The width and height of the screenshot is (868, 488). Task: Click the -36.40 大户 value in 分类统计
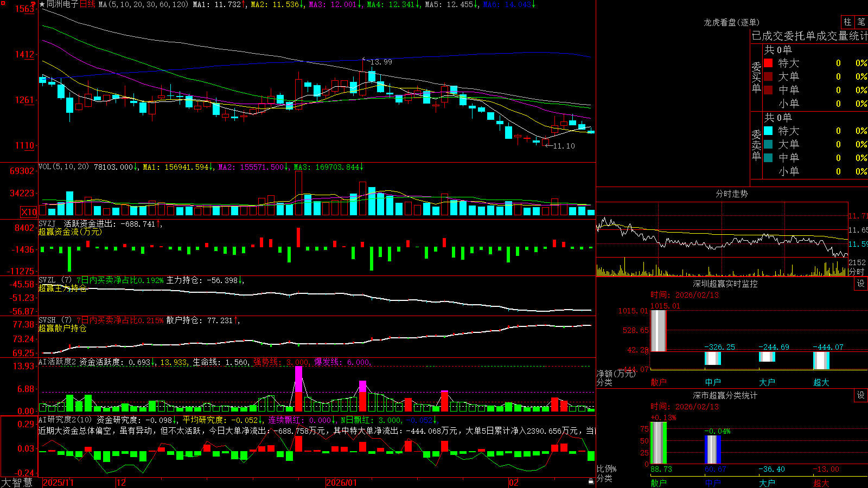click(x=771, y=469)
